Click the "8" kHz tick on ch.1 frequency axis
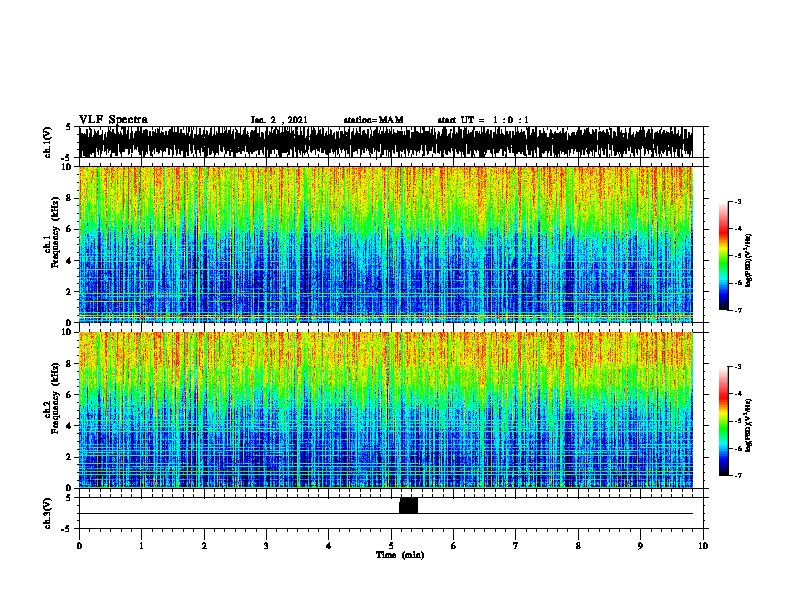The height and width of the screenshot is (612, 792). pyautogui.click(x=69, y=198)
